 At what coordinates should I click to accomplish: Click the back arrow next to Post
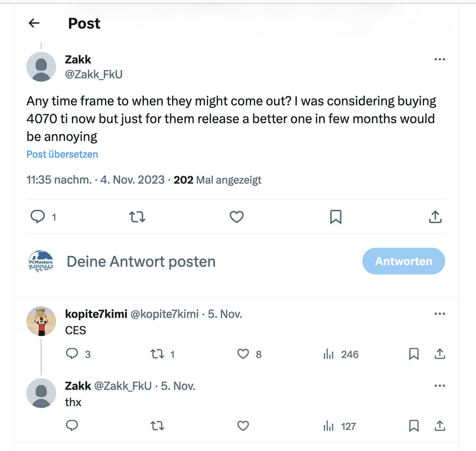34,23
